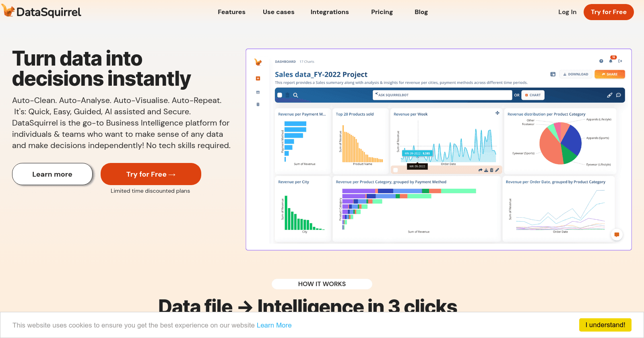Image resolution: width=644 pixels, height=338 pixels.
Task: Click the CHART button in blue toolbar
Action: pos(533,95)
